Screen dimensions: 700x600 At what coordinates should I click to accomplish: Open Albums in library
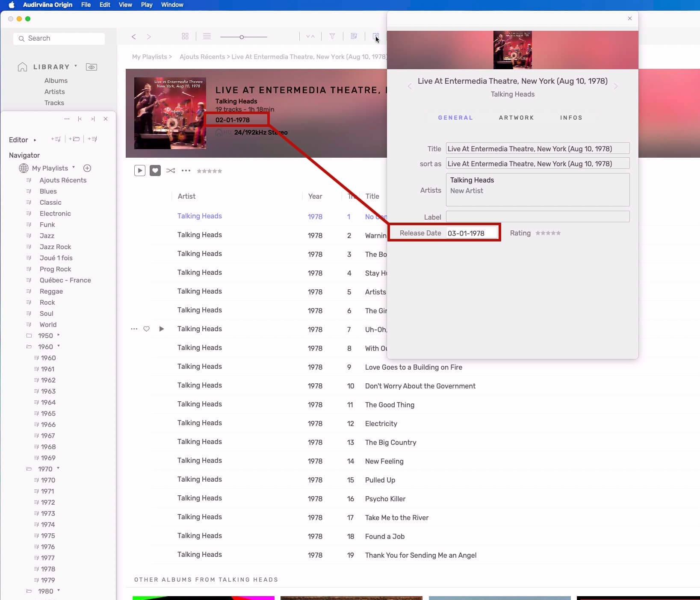click(56, 80)
